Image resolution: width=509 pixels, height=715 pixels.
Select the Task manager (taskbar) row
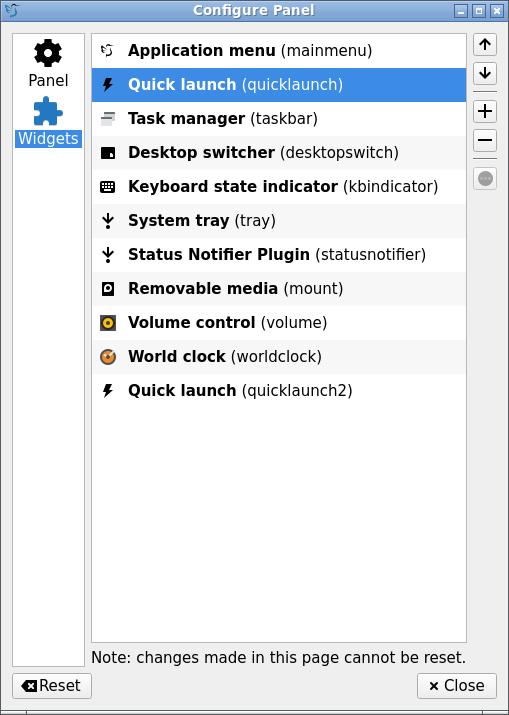tap(279, 119)
